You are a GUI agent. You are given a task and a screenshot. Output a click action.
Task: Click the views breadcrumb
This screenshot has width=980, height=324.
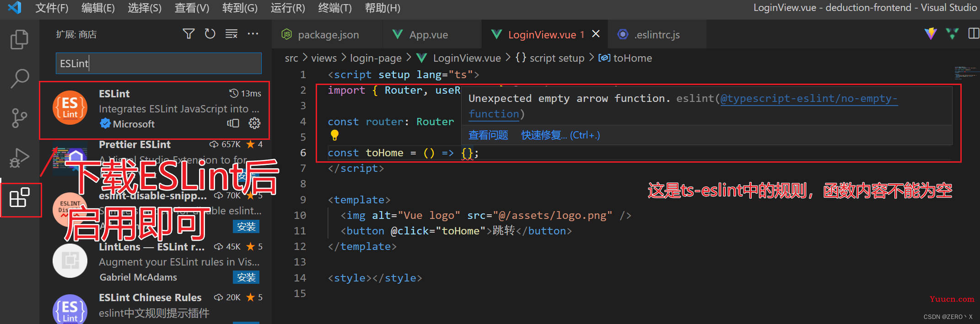point(324,58)
